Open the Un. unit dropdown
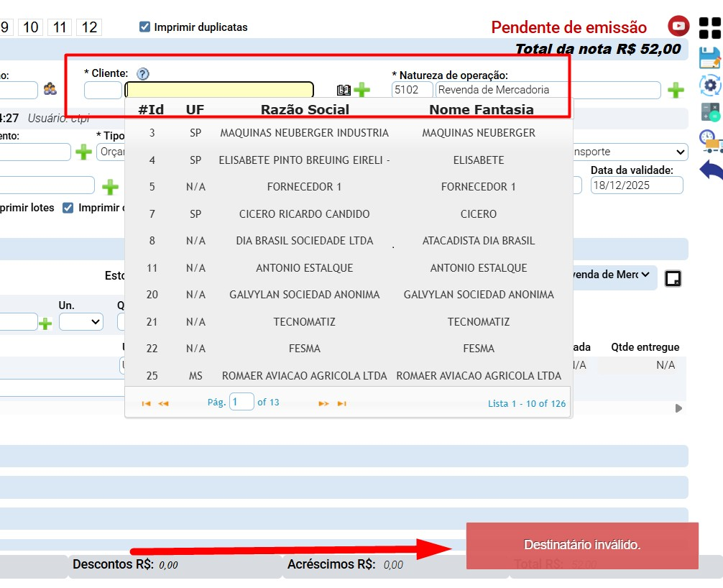Screen dimensions: 723x588 (80, 321)
